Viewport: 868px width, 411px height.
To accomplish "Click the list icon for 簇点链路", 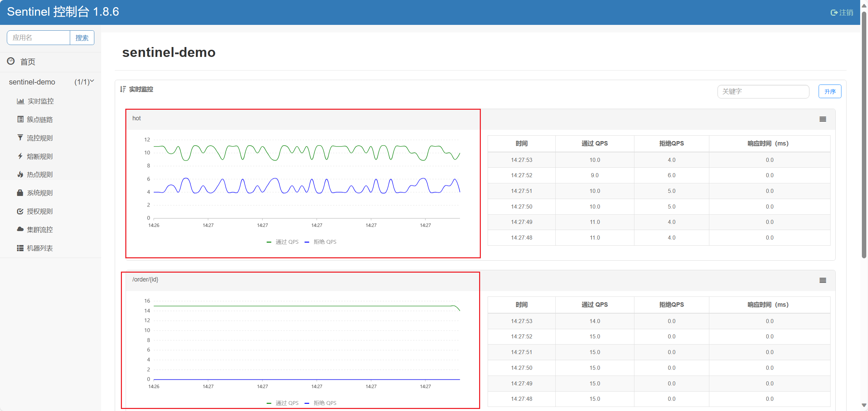I will [x=20, y=119].
